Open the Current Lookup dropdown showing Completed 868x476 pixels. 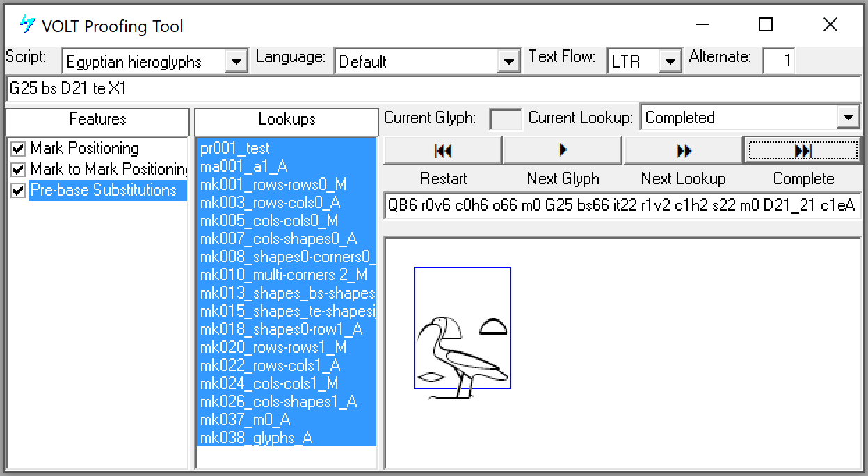coord(849,117)
